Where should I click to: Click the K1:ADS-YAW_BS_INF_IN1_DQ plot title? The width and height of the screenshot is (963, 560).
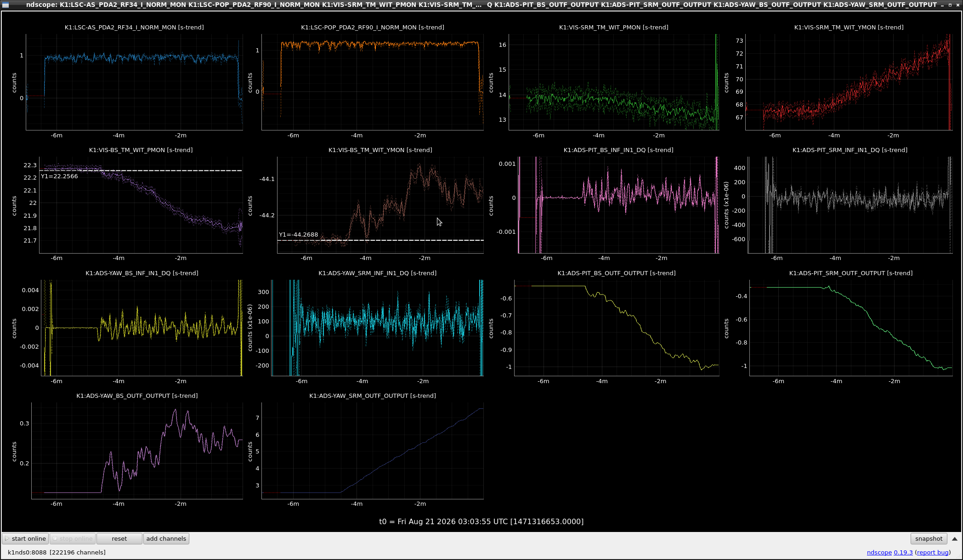tap(142, 273)
